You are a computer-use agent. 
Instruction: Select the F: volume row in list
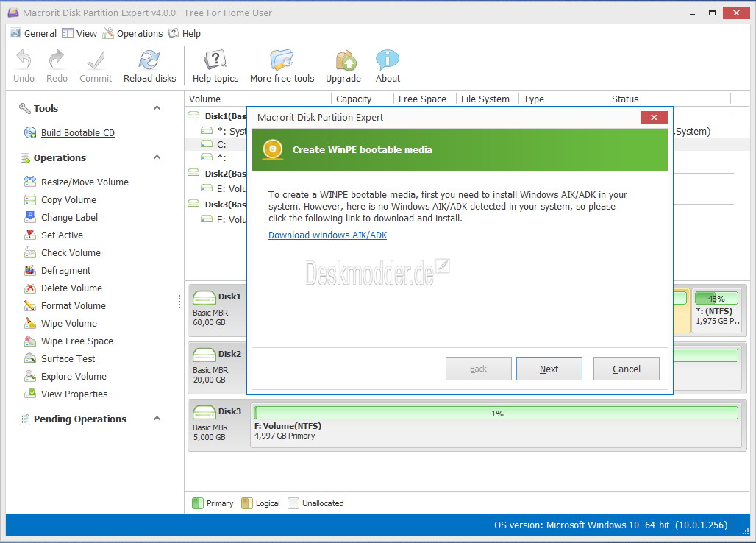(x=224, y=219)
